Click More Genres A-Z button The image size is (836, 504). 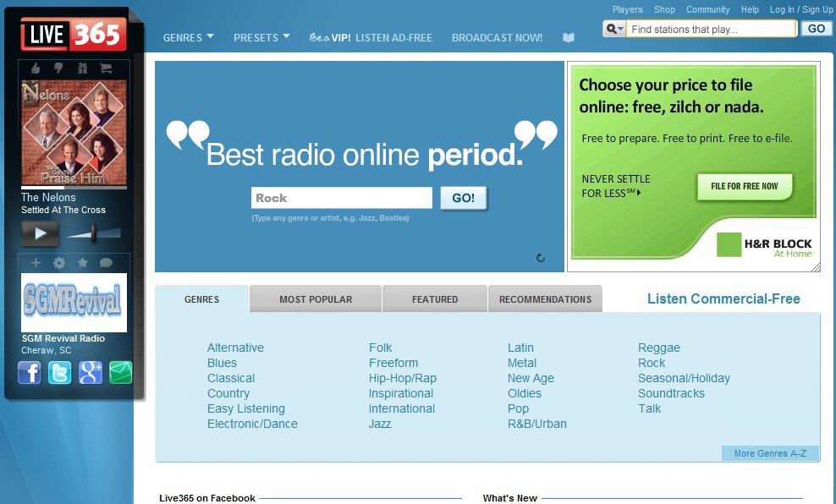(x=770, y=453)
